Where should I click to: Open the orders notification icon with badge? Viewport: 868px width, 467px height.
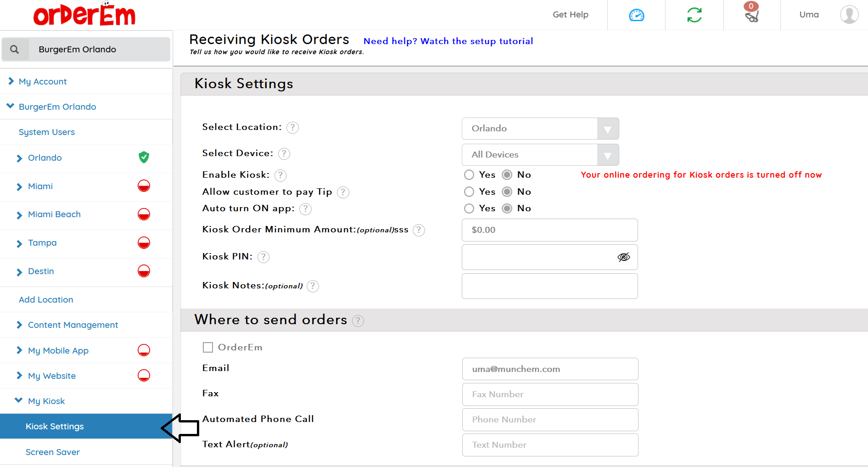751,14
